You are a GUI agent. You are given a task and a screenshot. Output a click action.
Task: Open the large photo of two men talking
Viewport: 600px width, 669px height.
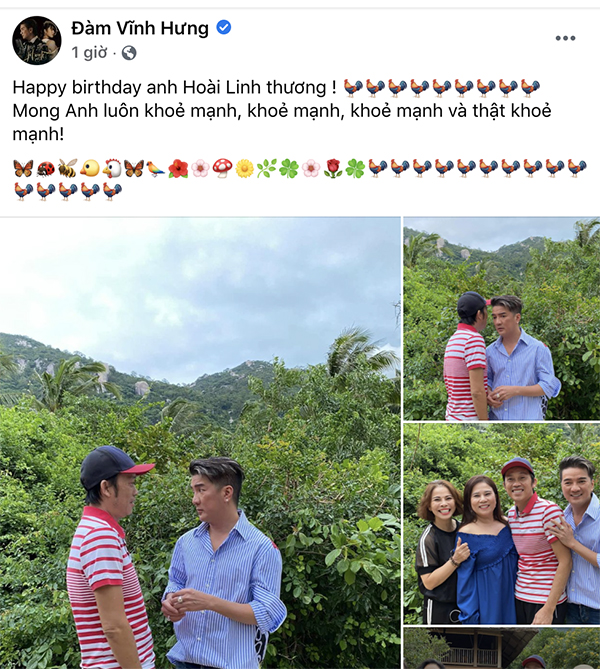tap(200, 443)
